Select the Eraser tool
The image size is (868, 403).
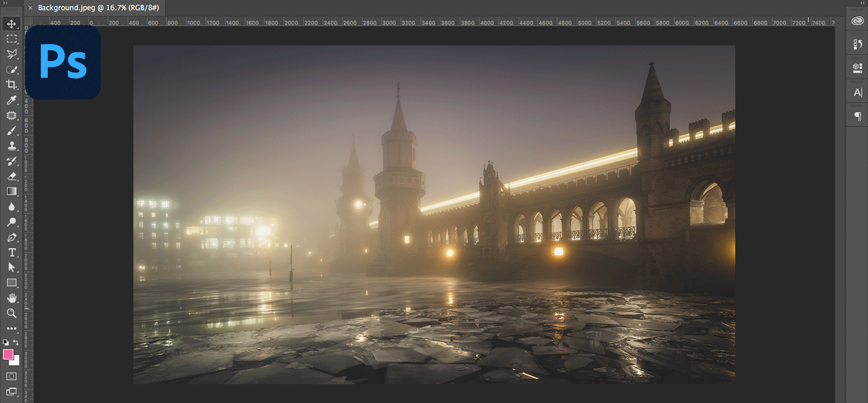11,176
